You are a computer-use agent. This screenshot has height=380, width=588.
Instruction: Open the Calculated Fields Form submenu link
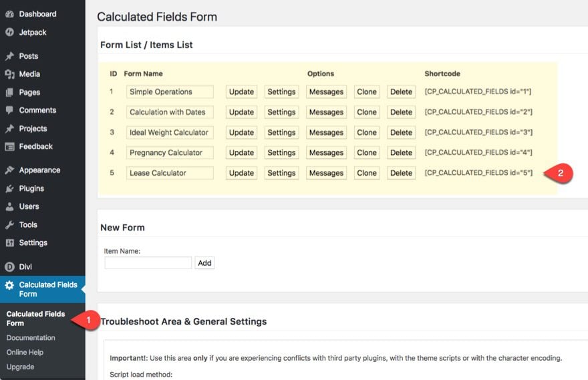point(35,319)
